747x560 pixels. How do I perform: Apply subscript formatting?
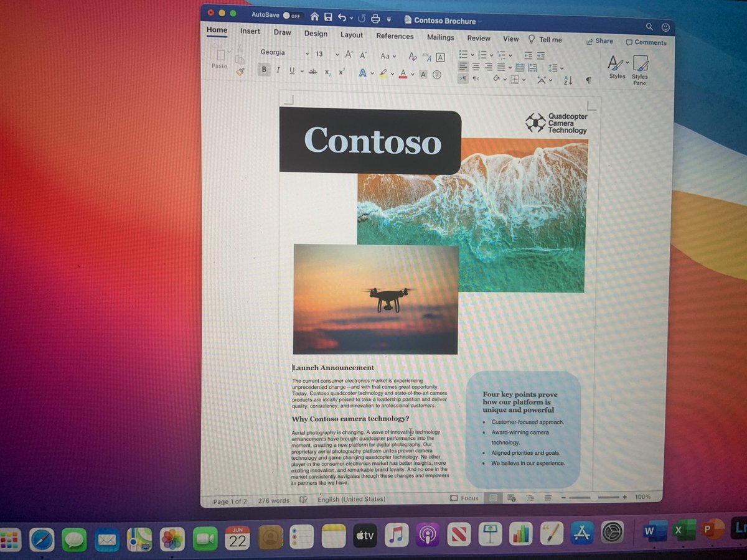pyautogui.click(x=327, y=73)
